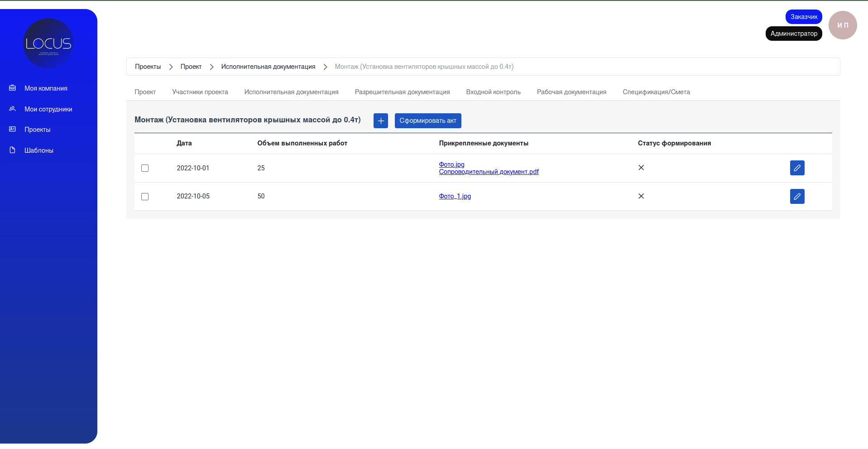Go to Исполнительная документация in the breadcrumb

click(268, 67)
